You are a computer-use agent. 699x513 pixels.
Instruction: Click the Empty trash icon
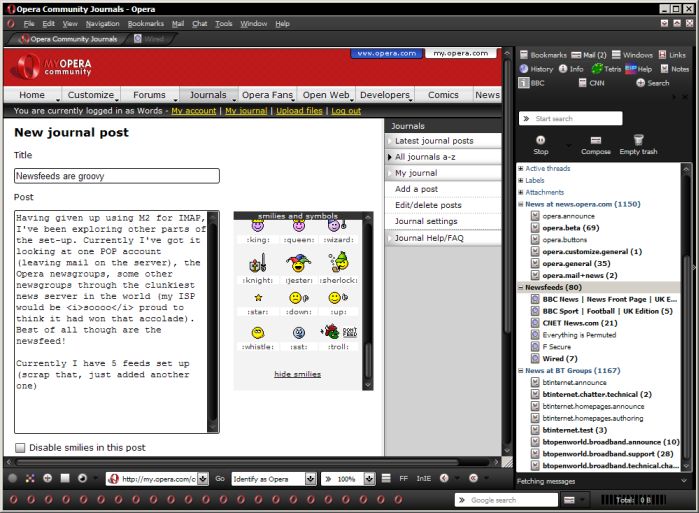click(638, 141)
